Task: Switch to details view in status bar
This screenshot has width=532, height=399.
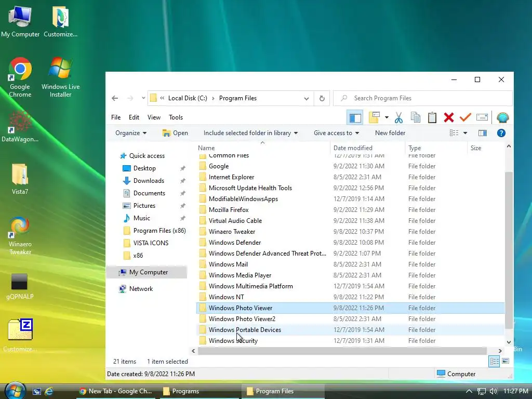Action: (494, 362)
